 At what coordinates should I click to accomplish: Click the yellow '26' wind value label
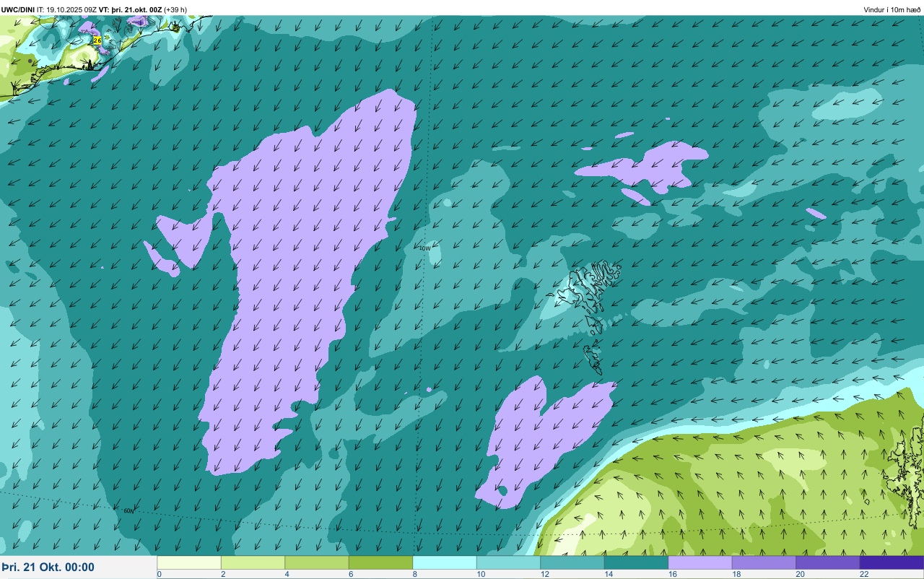pos(97,40)
